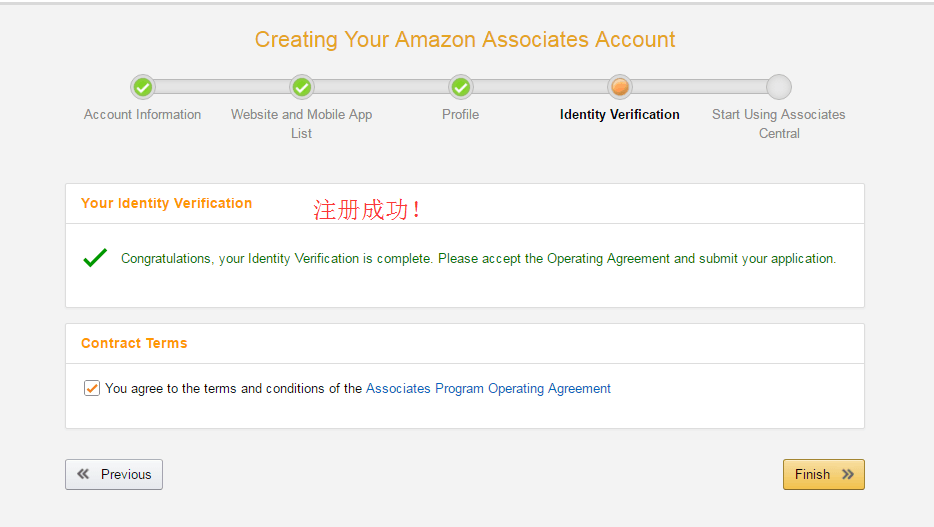Click the Profile step green checkmark icon
This screenshot has width=934, height=527.
[461, 87]
